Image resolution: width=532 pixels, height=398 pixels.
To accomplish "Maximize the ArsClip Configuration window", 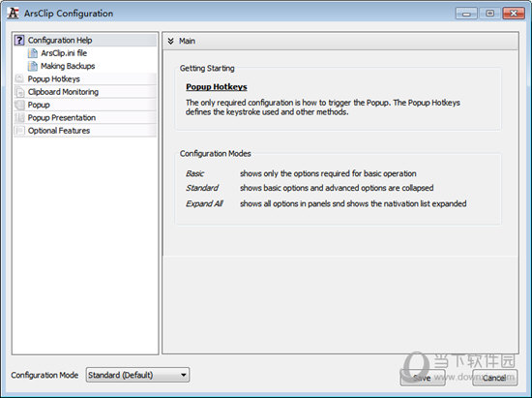I will tap(490, 14).
